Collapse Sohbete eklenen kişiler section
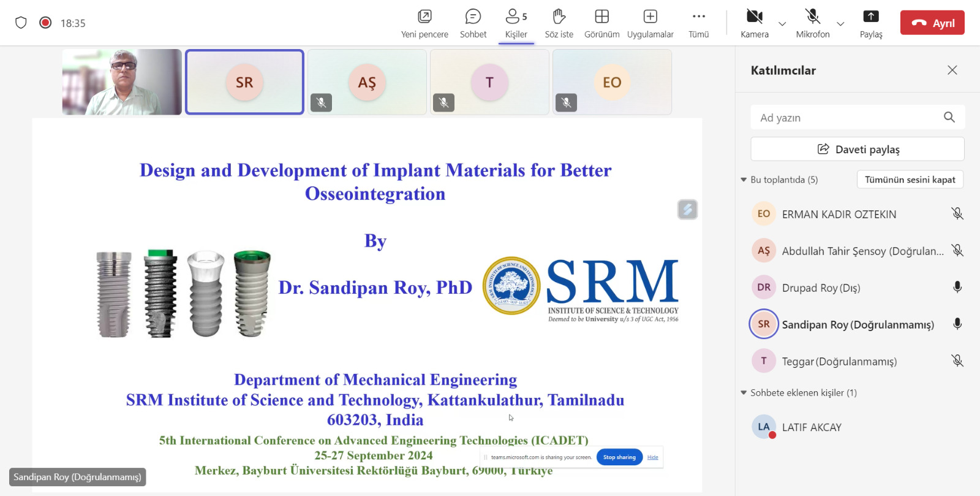The width and height of the screenshot is (980, 496). coord(744,392)
